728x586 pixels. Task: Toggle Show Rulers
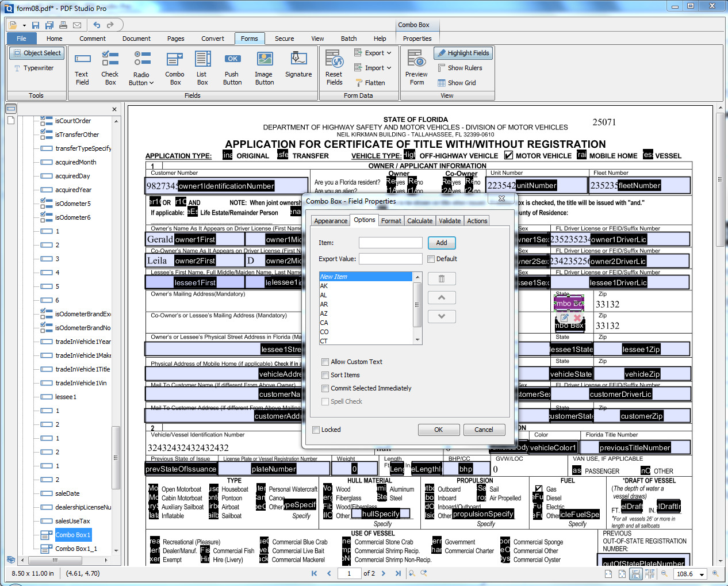[x=459, y=68]
